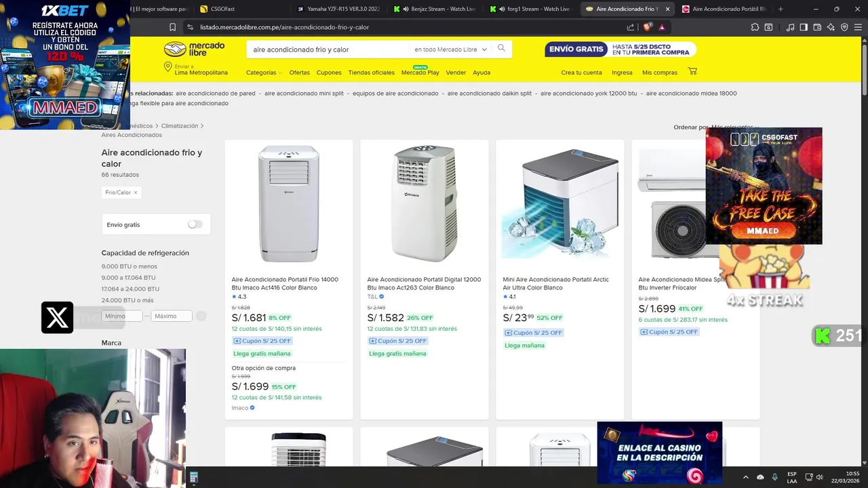868x488 pixels.
Task: Close the Aire Acondicionado Frio tab
Action: [667, 9]
